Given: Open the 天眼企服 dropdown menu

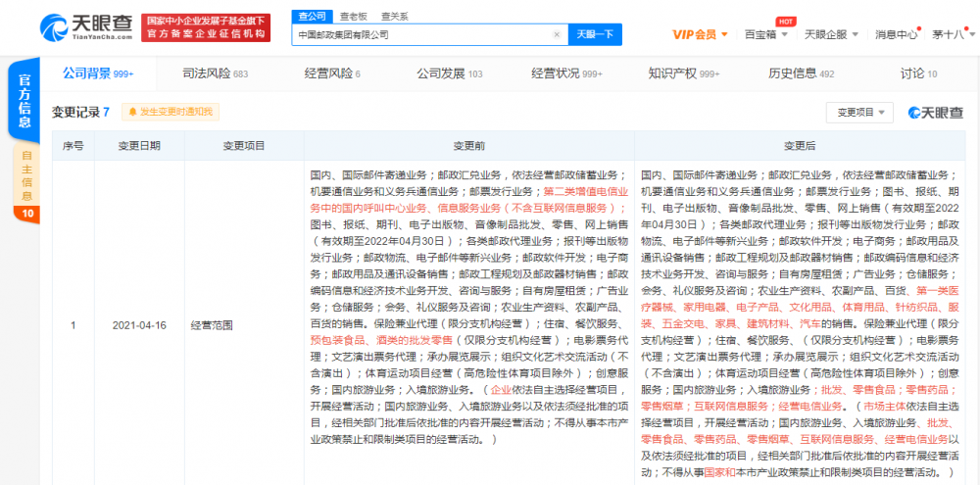Looking at the screenshot, I should point(831,34).
